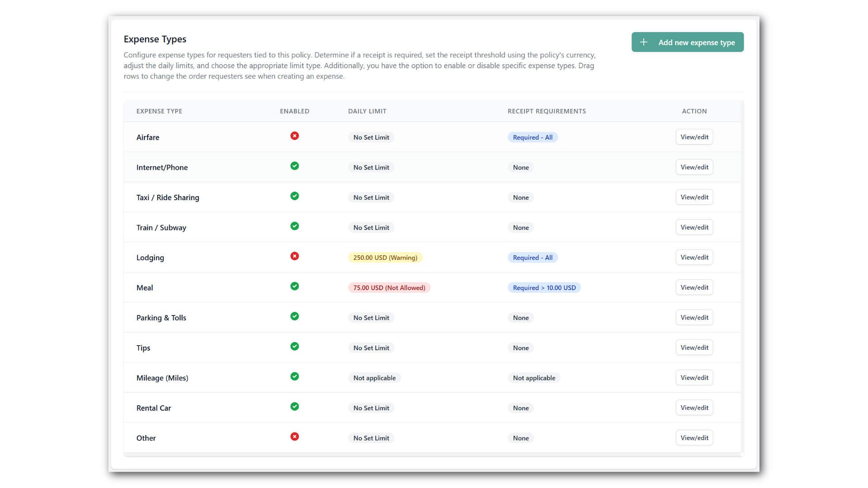Click the green check icon for Tips
The height and width of the screenshot is (488, 868).
(x=294, y=347)
